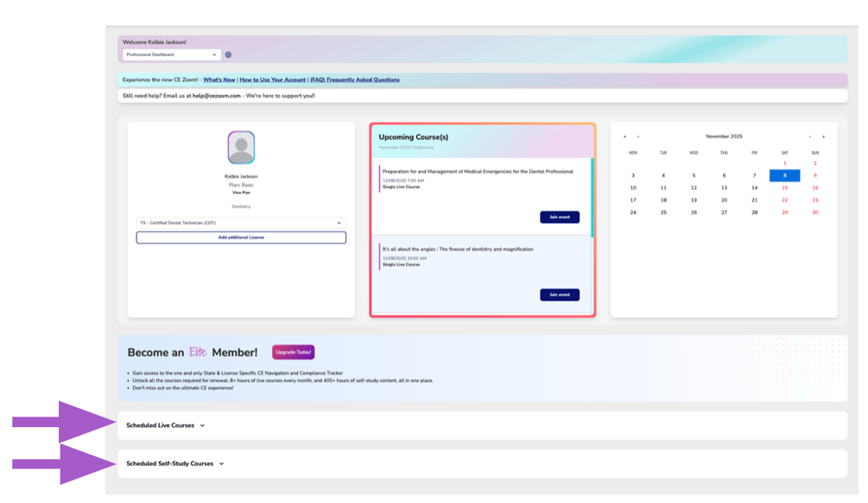
Task: Click the 'Plan: Basic' label
Action: click(241, 185)
